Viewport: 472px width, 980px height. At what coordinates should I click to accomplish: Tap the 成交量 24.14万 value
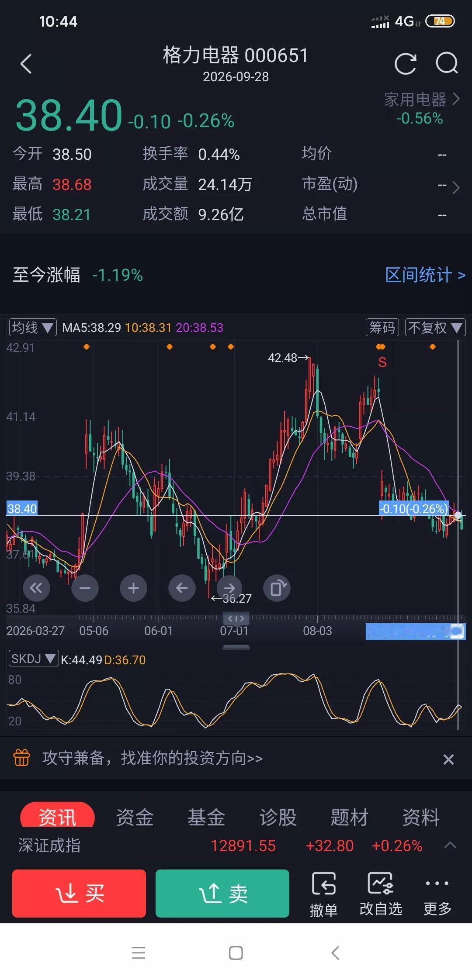coord(225,184)
